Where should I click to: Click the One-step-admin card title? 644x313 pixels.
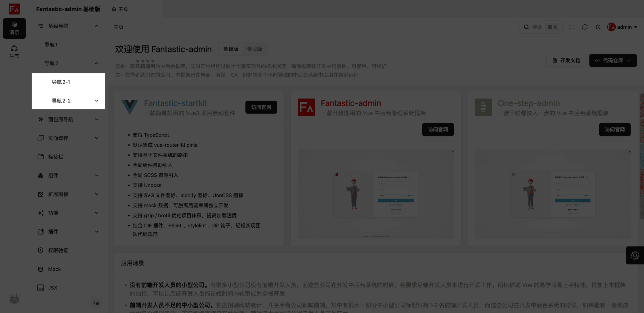529,103
